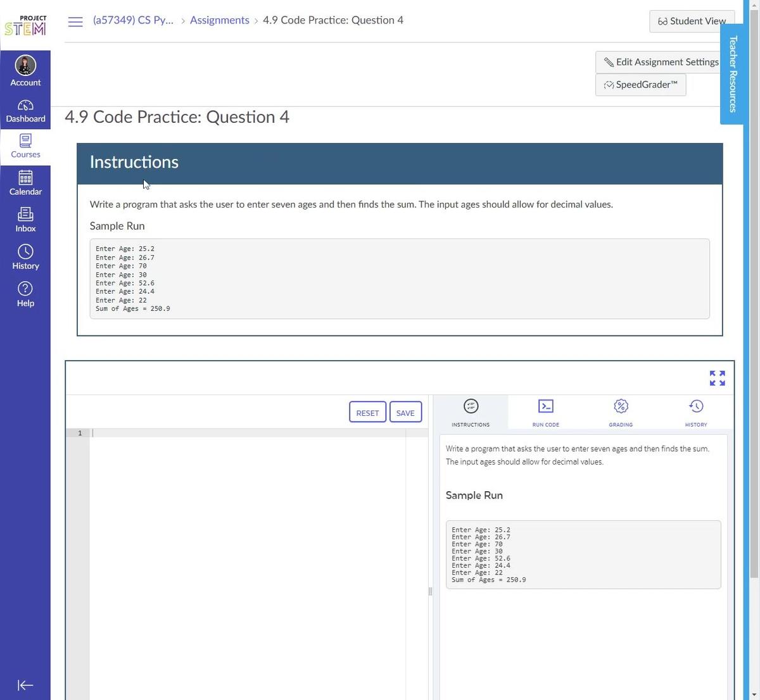Image resolution: width=760 pixels, height=700 pixels.
Task: Open the Teacher Resources side panel
Action: click(x=732, y=74)
